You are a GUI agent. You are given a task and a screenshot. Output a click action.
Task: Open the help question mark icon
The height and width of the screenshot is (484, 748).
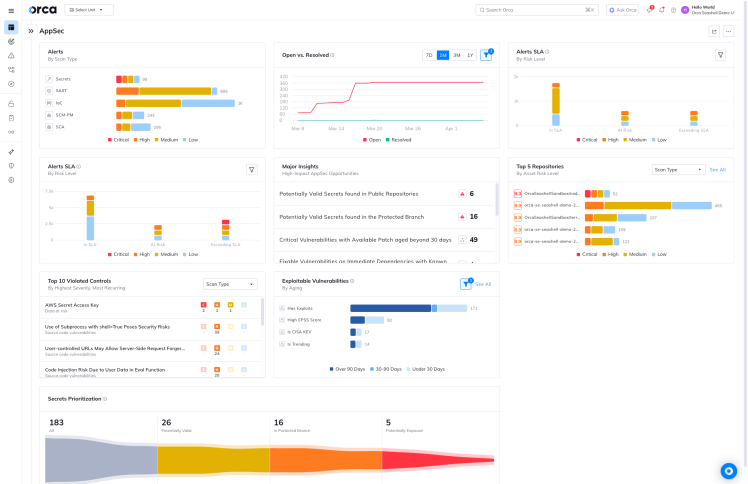673,10
